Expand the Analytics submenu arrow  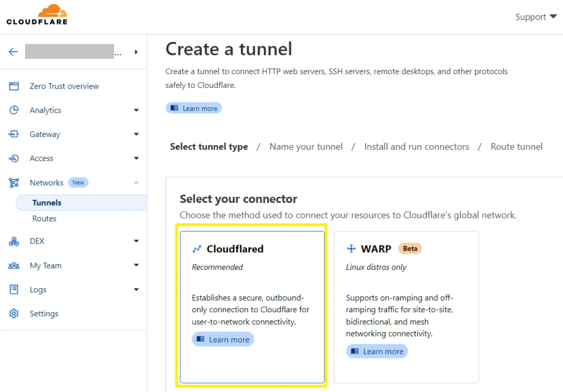pyautogui.click(x=136, y=110)
